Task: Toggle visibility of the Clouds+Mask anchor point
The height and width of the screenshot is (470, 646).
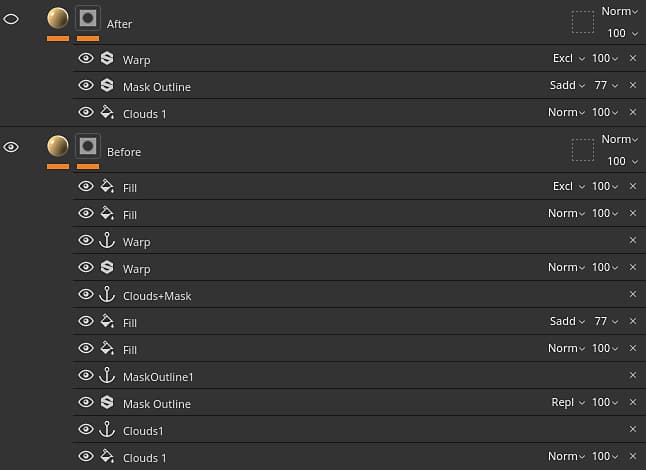Action: [x=86, y=295]
